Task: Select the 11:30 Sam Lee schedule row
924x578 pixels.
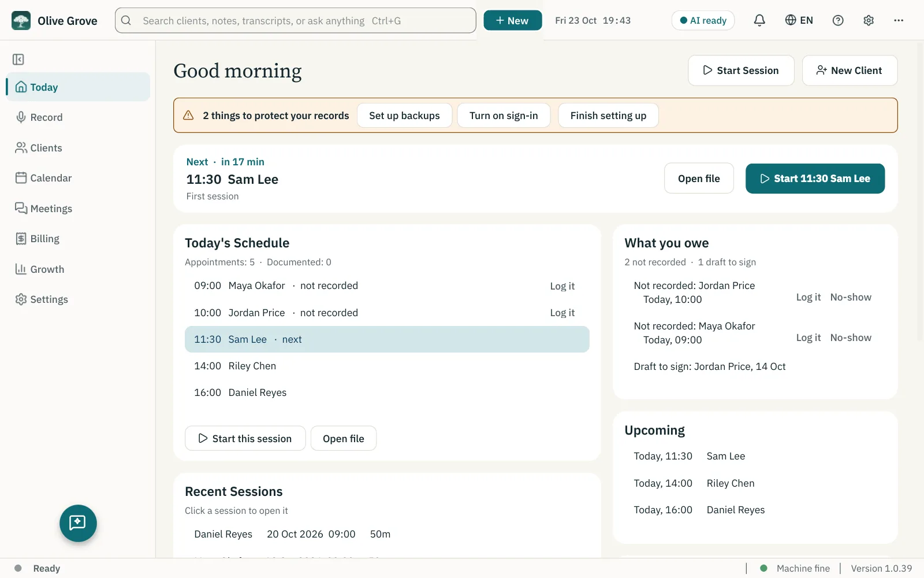Action: click(387, 339)
